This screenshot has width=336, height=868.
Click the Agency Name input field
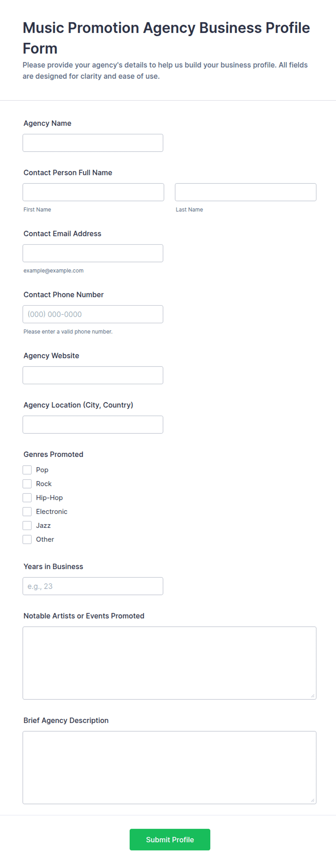(x=93, y=143)
